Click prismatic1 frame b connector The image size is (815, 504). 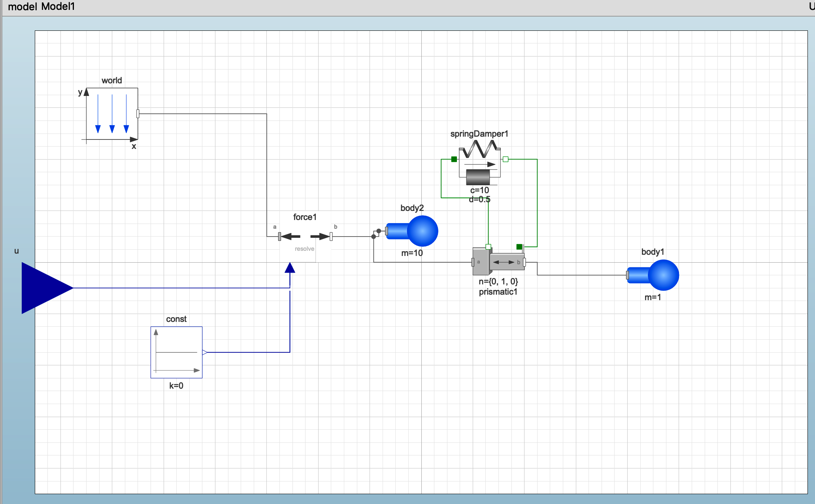524,262
